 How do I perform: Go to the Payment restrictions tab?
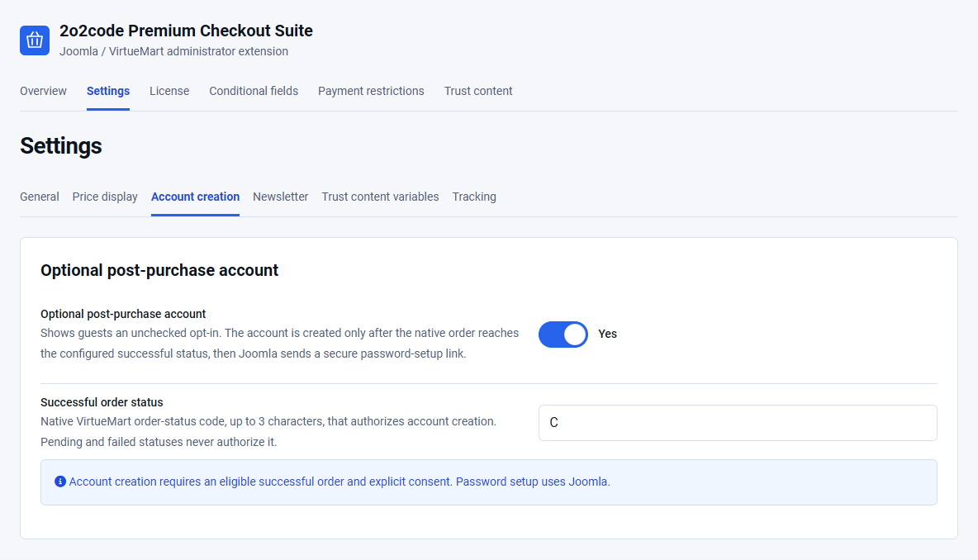tap(371, 91)
